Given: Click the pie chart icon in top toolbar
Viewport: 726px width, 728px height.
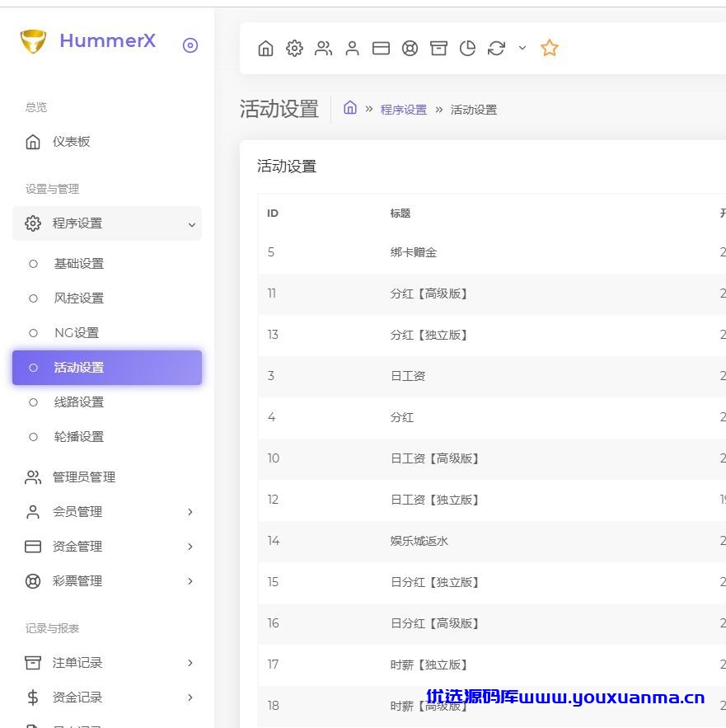Looking at the screenshot, I should [467, 49].
